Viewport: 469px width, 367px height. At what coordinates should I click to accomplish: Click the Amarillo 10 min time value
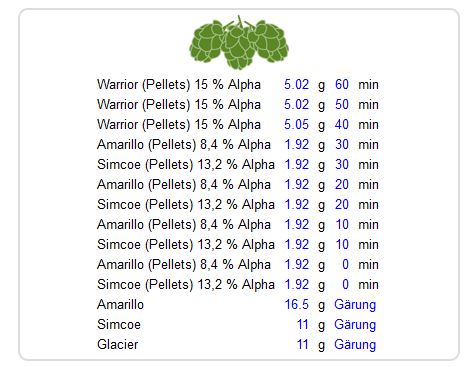pyautogui.click(x=342, y=224)
